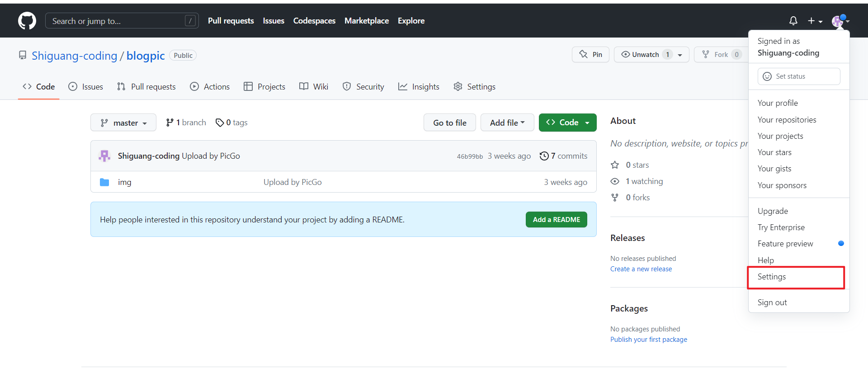Click Issues in the top navigation
Screen dimensions: 868x373
point(274,21)
